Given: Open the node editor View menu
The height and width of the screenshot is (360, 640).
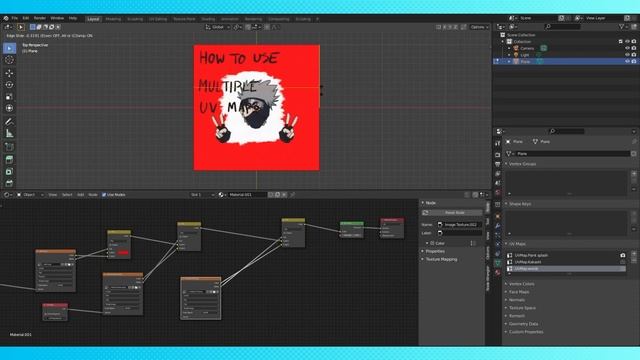Looking at the screenshot, I should tap(53, 195).
